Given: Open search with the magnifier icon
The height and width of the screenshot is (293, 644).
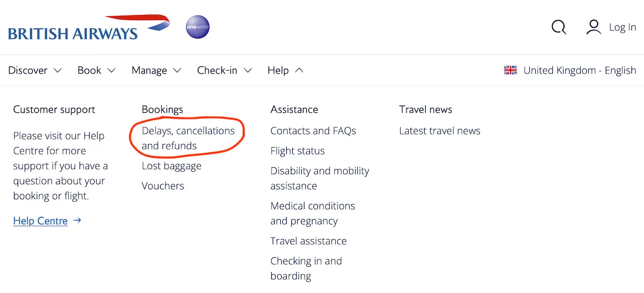Looking at the screenshot, I should pos(558,27).
